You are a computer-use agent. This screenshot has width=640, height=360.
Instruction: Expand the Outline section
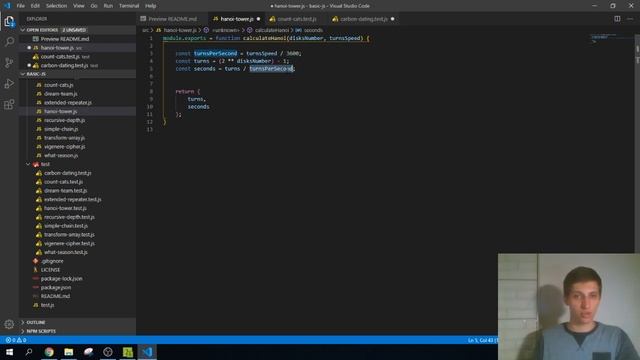click(78, 322)
